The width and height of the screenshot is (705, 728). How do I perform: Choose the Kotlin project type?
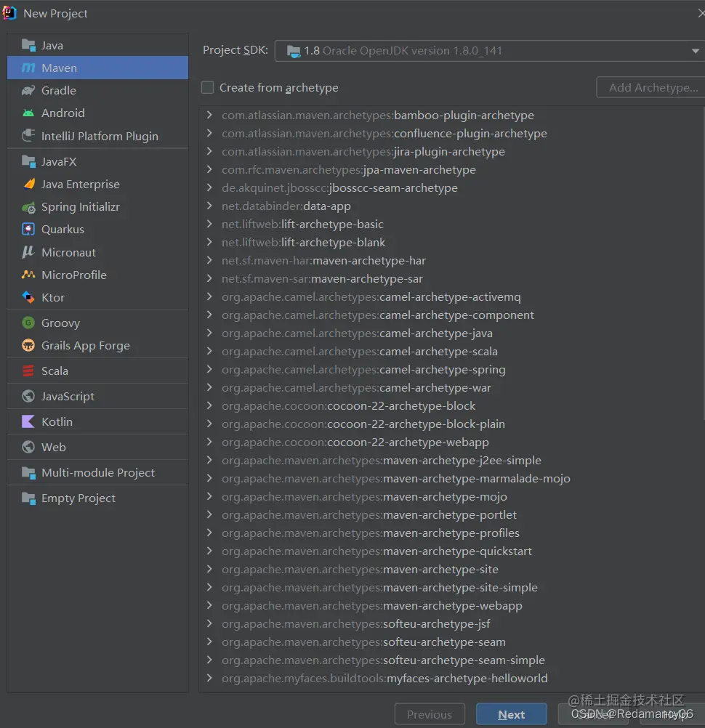(x=98, y=421)
